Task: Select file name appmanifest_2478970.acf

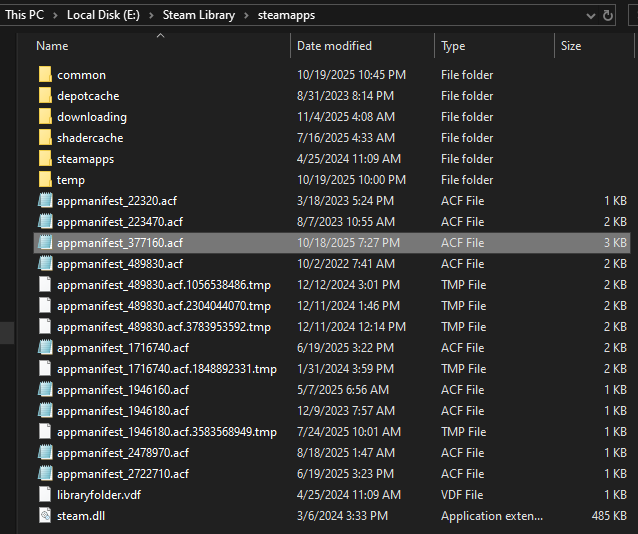Action: tap(123, 453)
